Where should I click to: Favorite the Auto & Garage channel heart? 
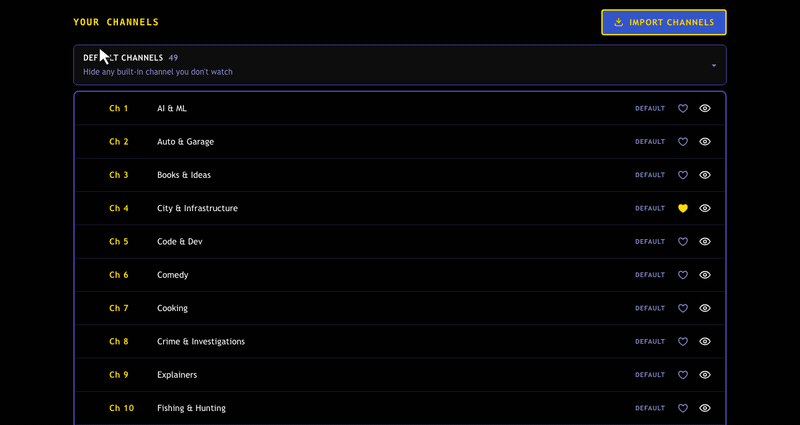tap(683, 142)
